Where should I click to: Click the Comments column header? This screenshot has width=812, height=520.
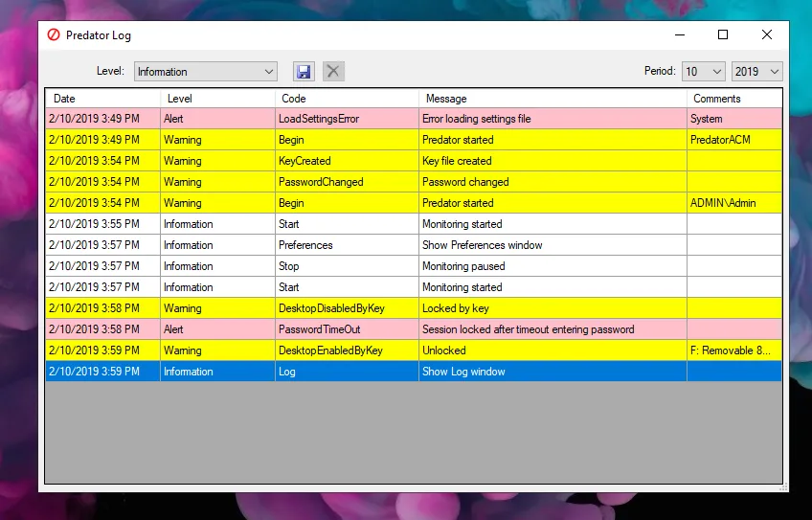[x=733, y=99]
